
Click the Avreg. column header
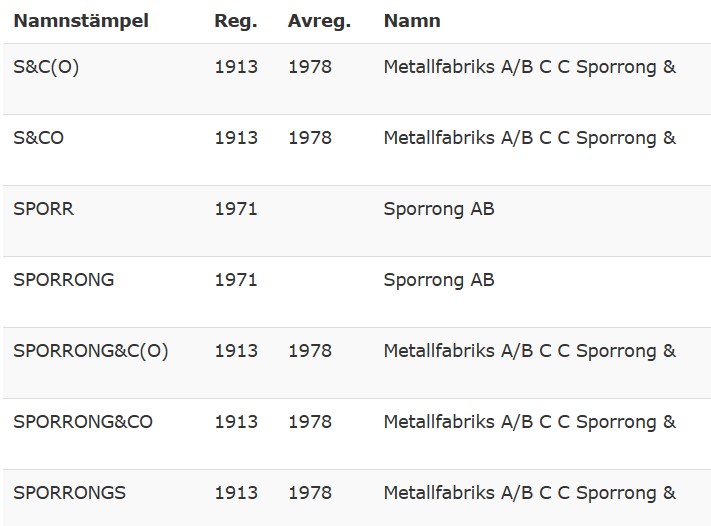click(320, 21)
